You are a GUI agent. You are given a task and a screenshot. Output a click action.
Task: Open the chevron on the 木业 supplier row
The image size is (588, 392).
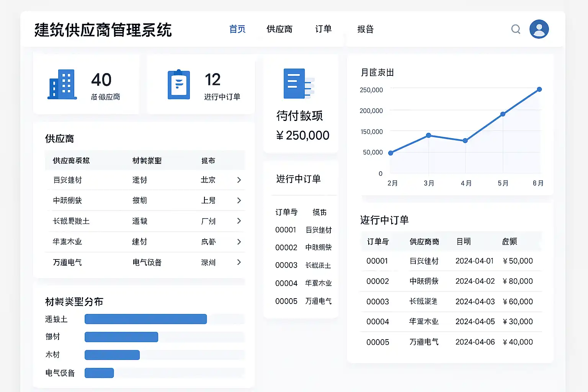[239, 242]
